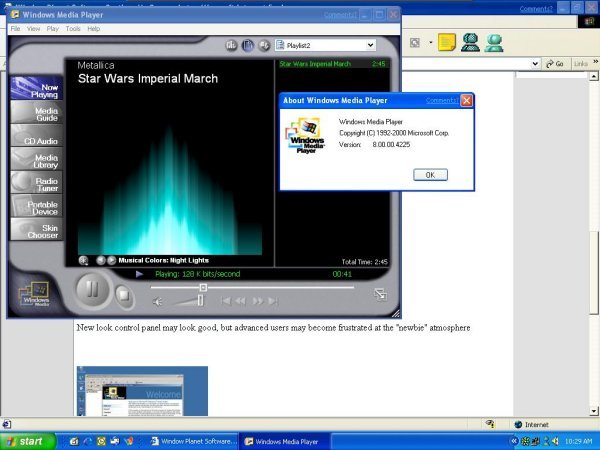Open the Radio Tuner section
This screenshot has width=600, height=450.
click(35, 183)
